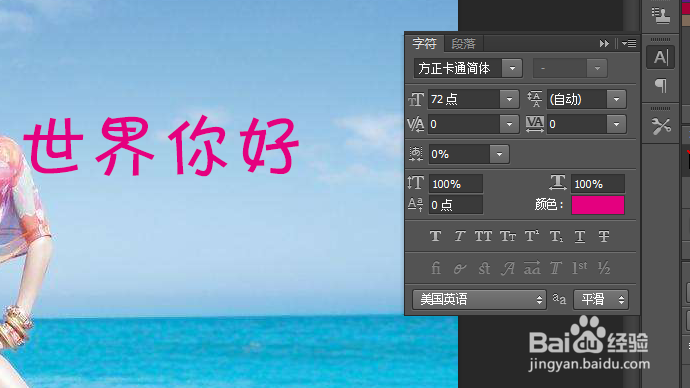Screen dimensions: 690x388
Task: Expand the tsume 0% dropdown arrow
Action: coord(499,154)
